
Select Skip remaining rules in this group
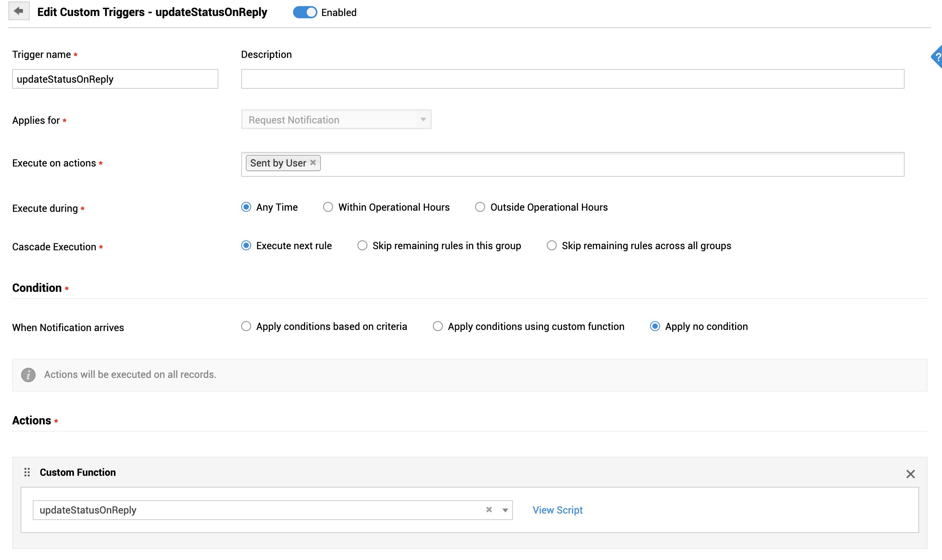point(362,246)
